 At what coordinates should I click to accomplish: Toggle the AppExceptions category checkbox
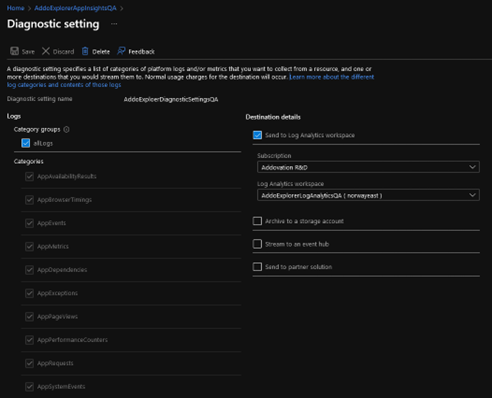[29, 293]
